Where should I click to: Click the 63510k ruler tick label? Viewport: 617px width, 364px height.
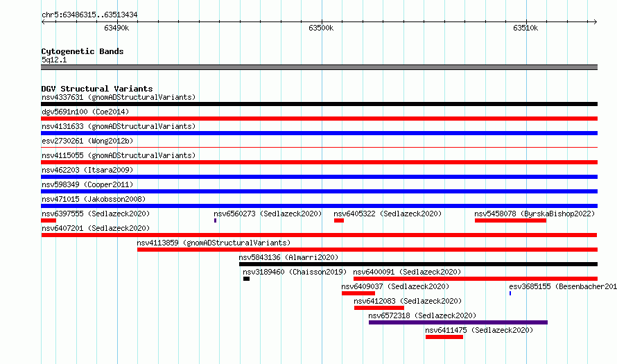pyautogui.click(x=525, y=28)
